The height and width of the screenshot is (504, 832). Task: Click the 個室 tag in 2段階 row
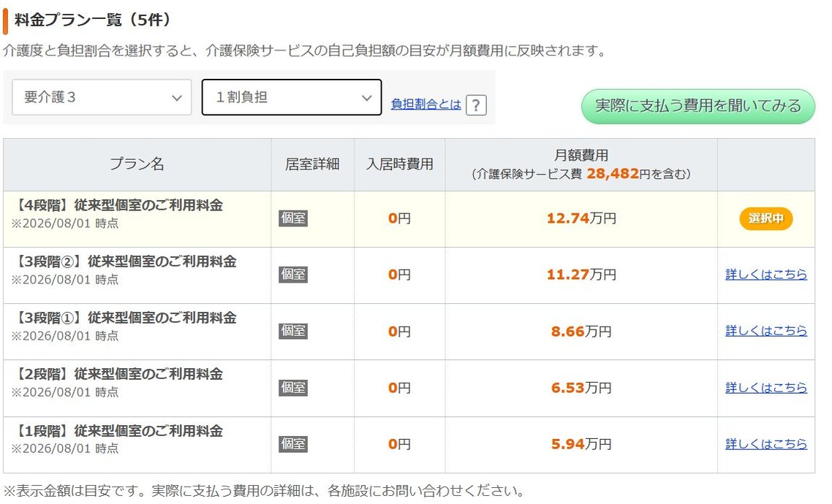[x=293, y=387]
